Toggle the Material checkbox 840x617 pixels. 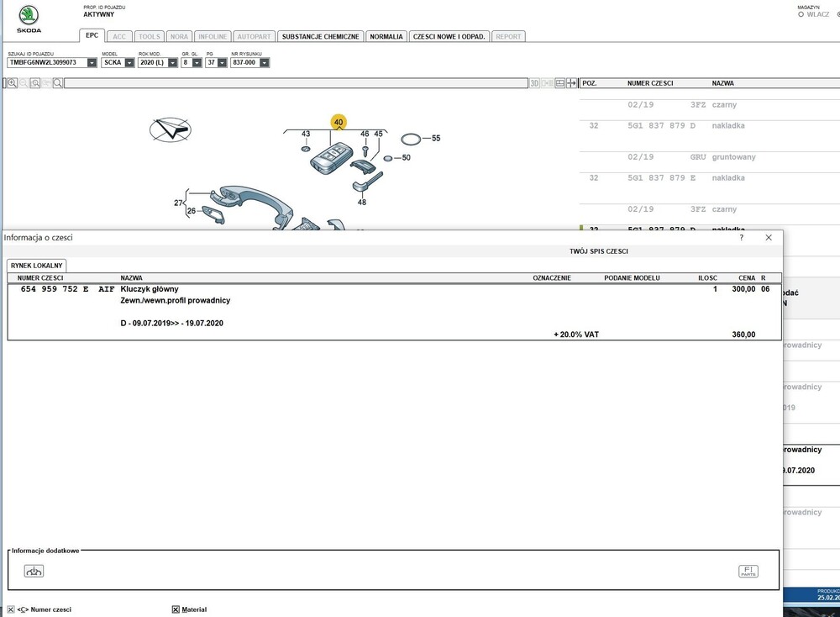[176, 609]
